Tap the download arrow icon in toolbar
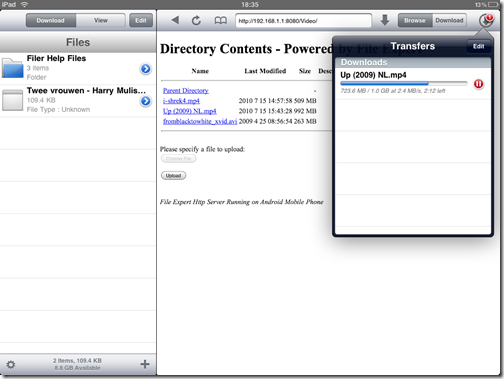 click(385, 20)
